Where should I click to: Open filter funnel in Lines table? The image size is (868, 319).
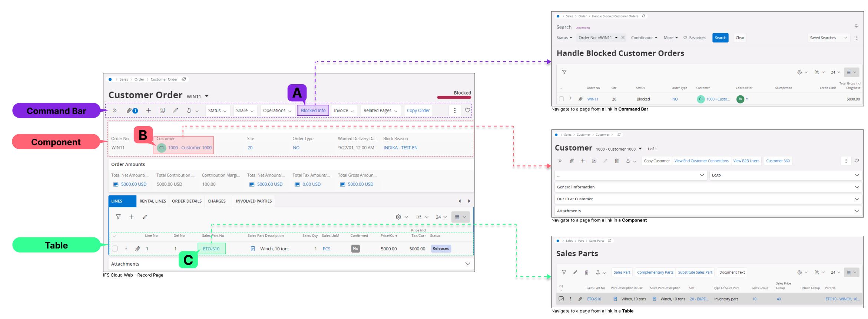point(118,217)
